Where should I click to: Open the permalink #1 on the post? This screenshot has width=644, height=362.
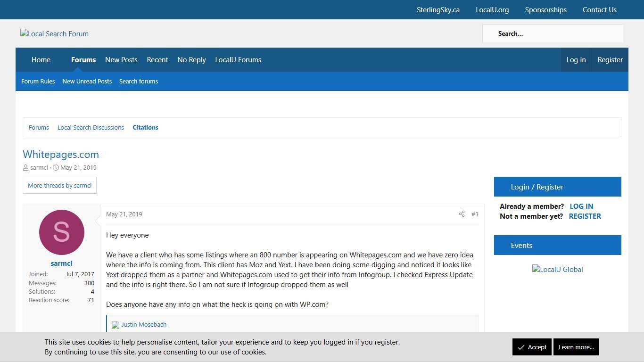(x=475, y=214)
